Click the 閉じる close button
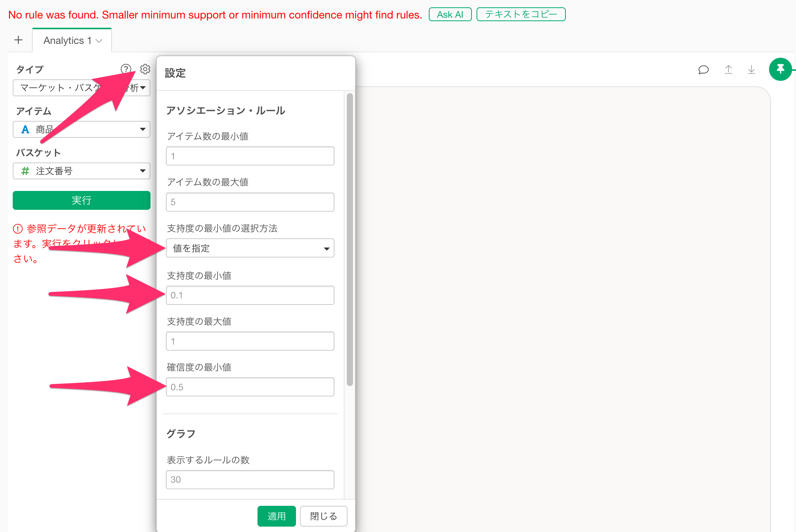This screenshot has height=532, width=796. pos(323,516)
